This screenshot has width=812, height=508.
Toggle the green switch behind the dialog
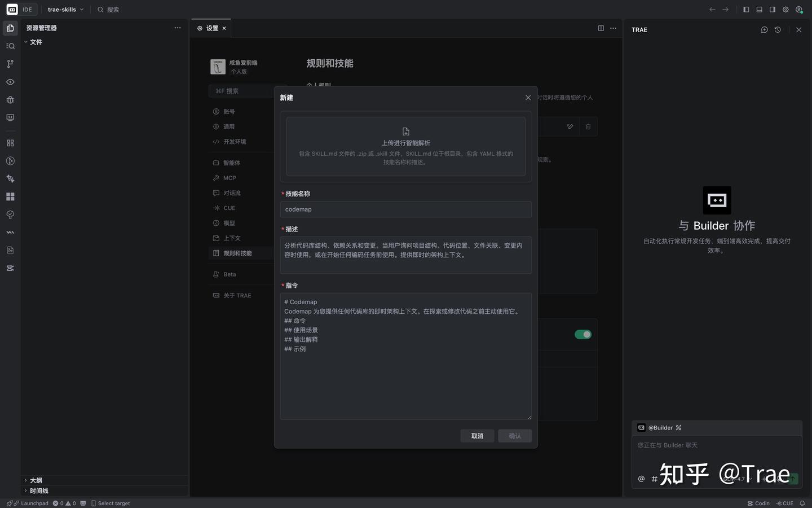[x=583, y=335]
